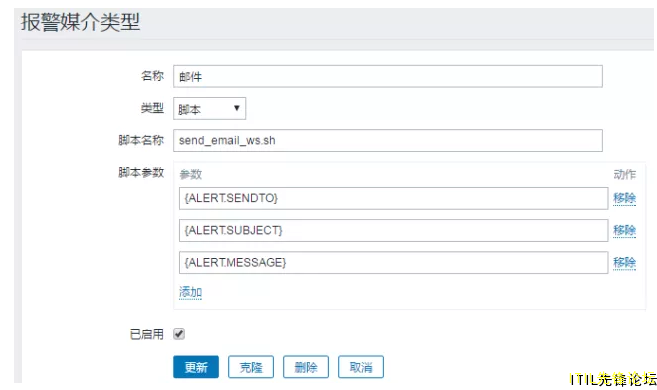Screen dimensions: 657x390
Task: Click the 动作 column header
Action: point(624,174)
